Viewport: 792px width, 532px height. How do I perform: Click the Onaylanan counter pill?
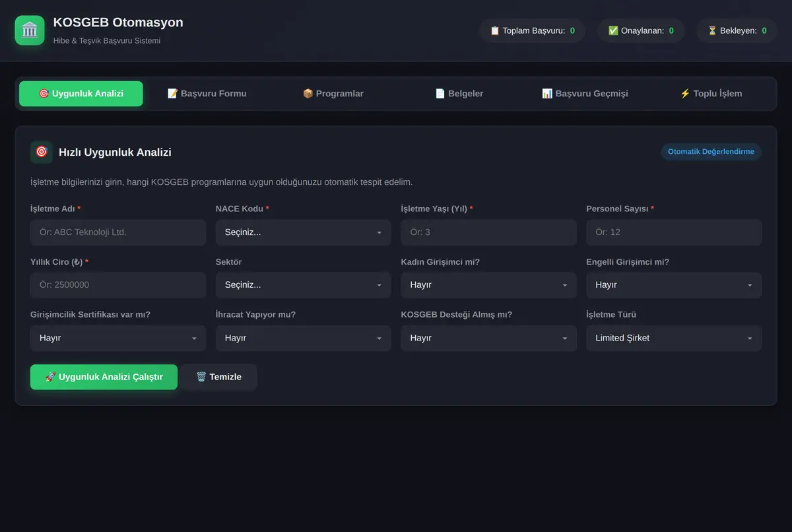[x=641, y=30]
